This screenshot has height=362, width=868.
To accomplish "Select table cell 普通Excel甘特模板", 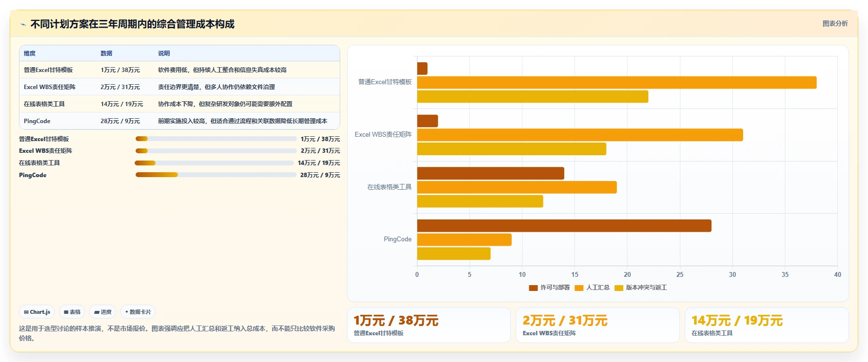I will 48,70.
